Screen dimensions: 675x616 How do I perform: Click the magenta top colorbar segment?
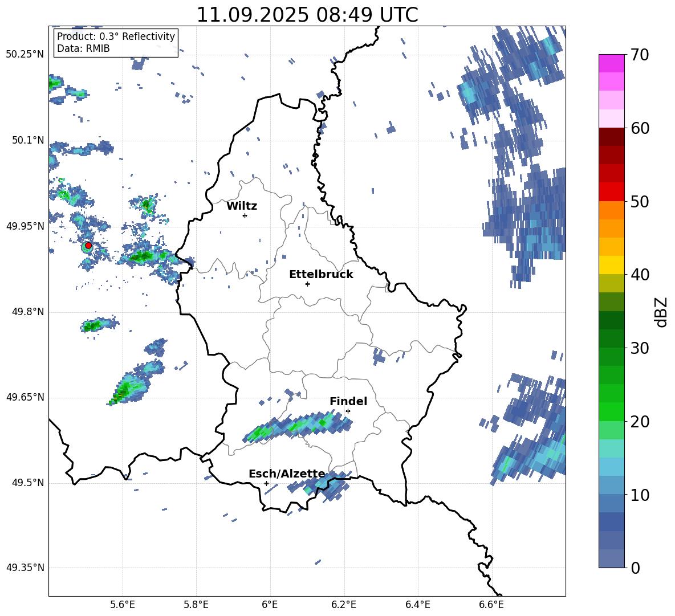[x=612, y=63]
